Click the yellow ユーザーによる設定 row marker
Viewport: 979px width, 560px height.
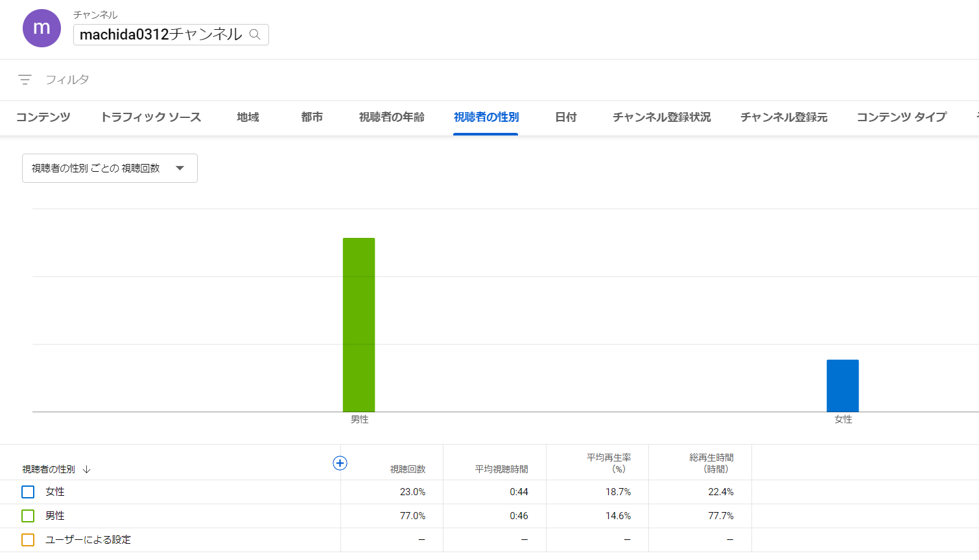pyautogui.click(x=27, y=539)
